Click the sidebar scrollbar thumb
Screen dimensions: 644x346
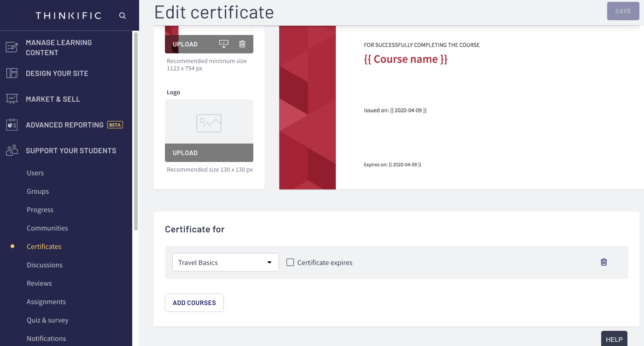[x=136, y=129]
